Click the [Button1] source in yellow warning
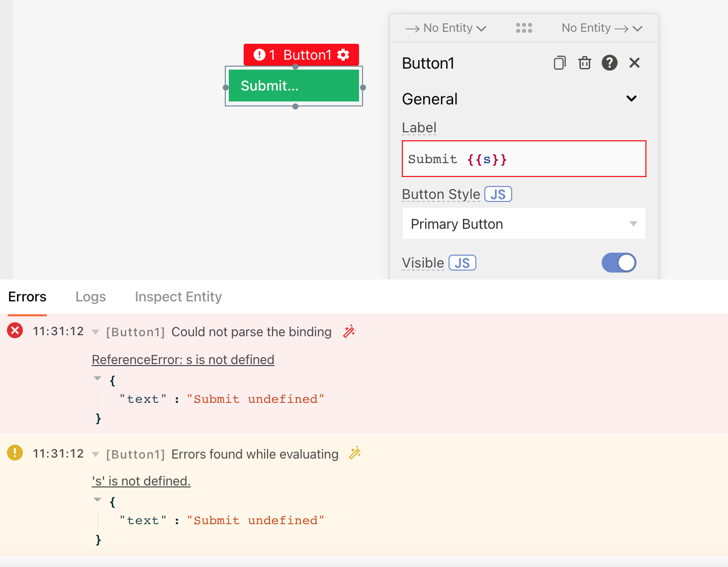The image size is (728, 567). 135,455
